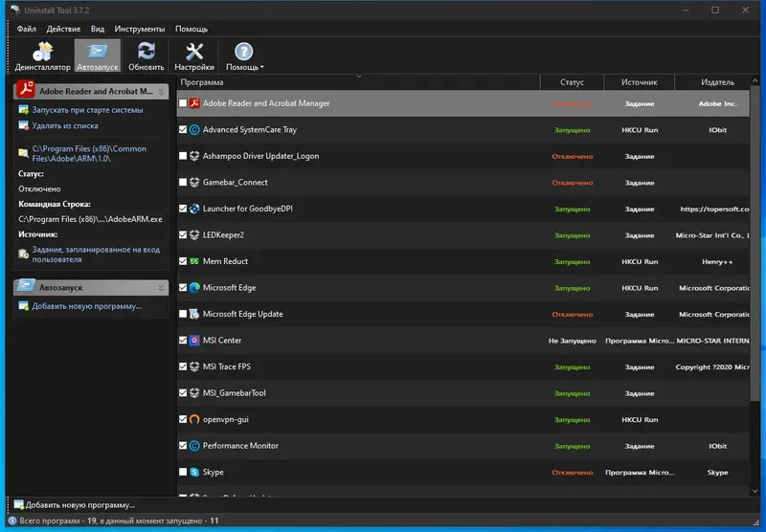Click the scroll-down arrow of the list

[x=755, y=491]
